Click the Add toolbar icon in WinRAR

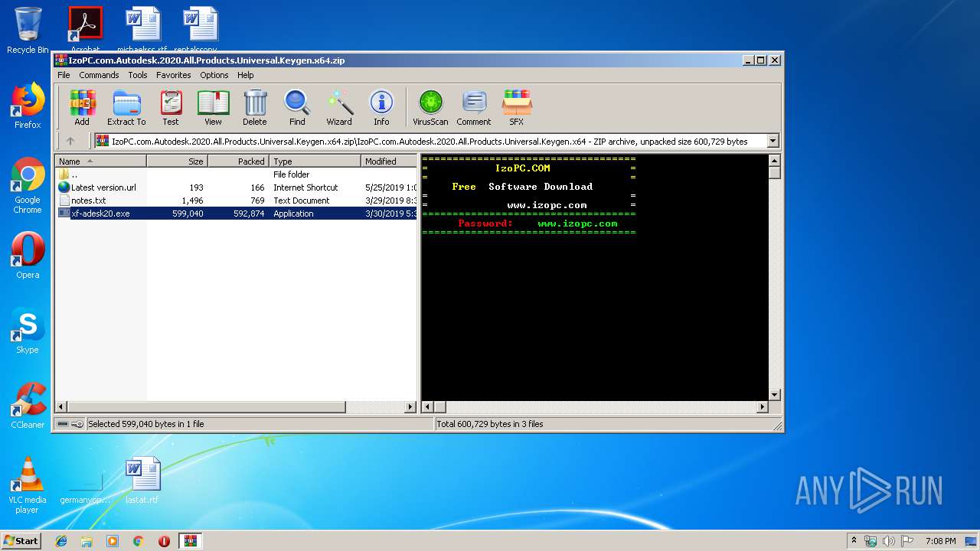pos(82,107)
